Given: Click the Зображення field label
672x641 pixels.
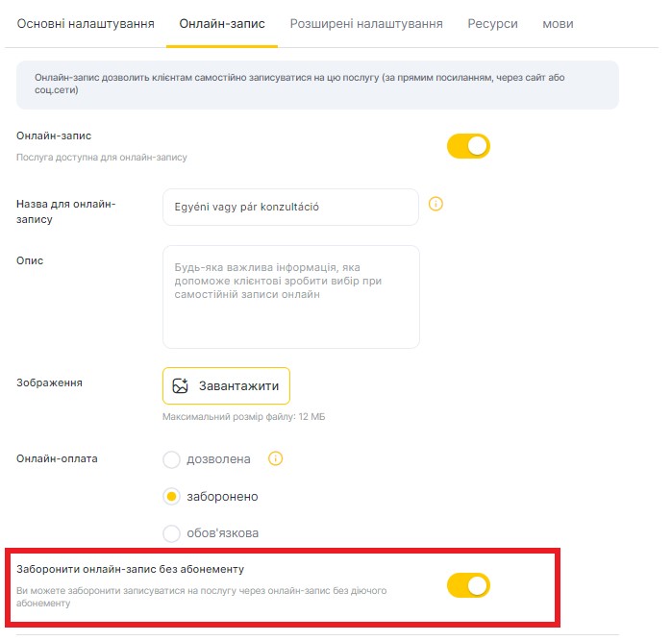Looking at the screenshot, I should click(x=49, y=382).
